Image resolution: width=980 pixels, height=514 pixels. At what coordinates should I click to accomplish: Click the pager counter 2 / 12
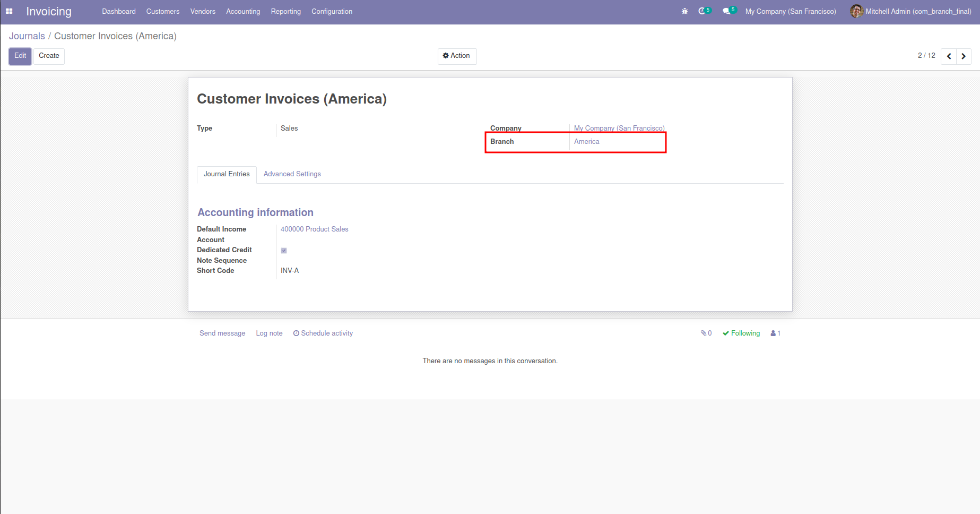pos(926,56)
